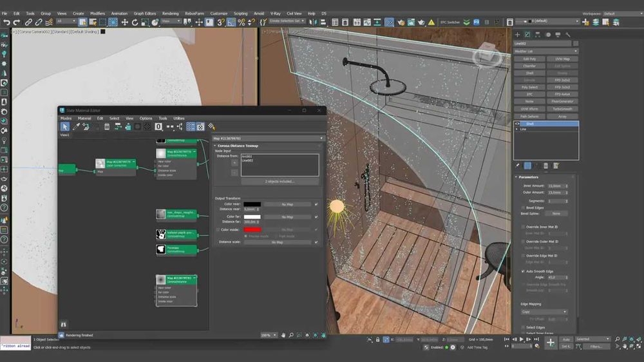Viewport: 644px width, 362px height.
Task: Enable Override Inner Mat ID checkbox
Action: pyautogui.click(x=523, y=227)
